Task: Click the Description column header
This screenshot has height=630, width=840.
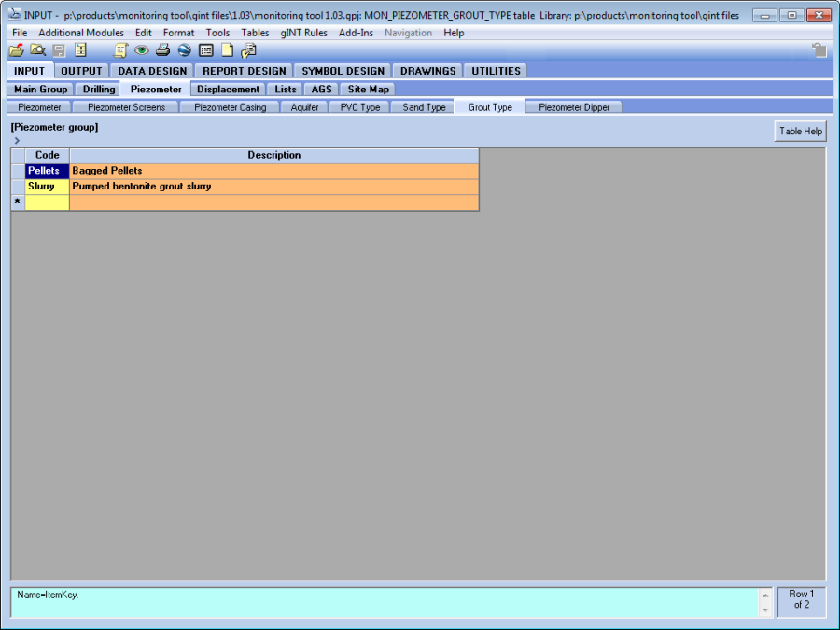Action: tap(273, 155)
